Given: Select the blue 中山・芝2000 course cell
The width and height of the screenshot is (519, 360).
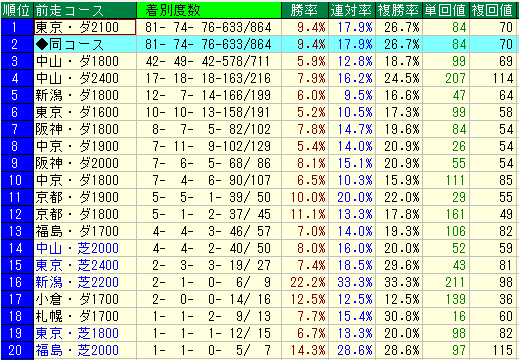Looking at the screenshot, I should 85,248.
